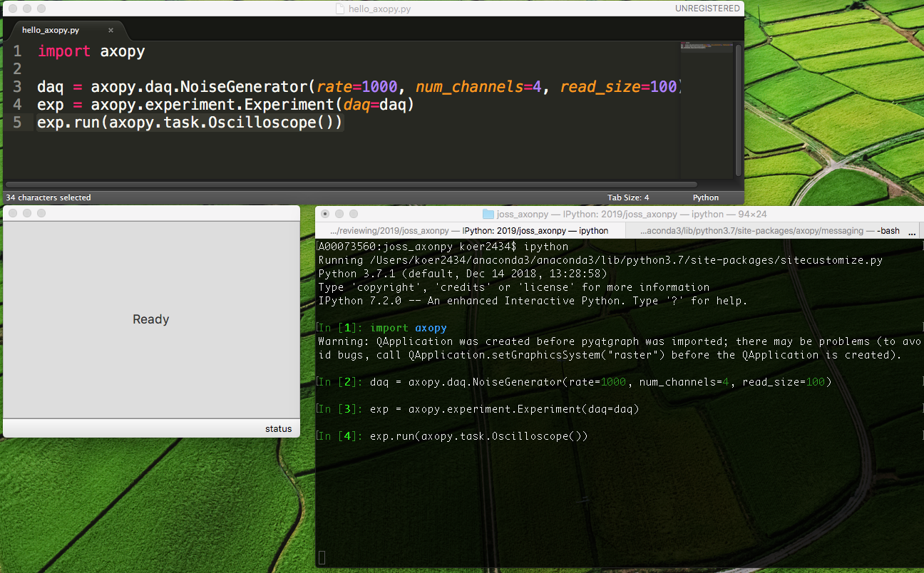This screenshot has height=573, width=924.
Task: Zoom the Terminal window
Action: tap(354, 214)
